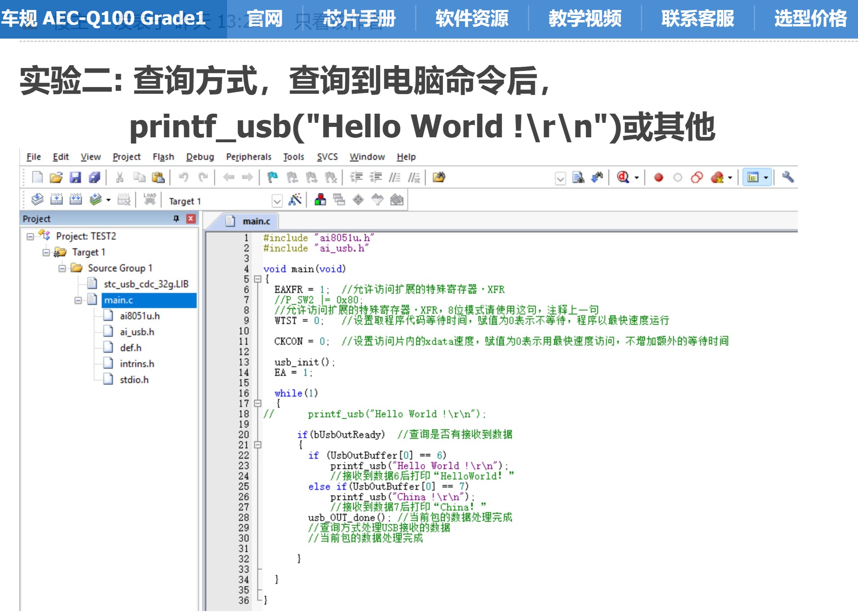The width and height of the screenshot is (858, 616).
Task: Save the current file via floppy icon
Action: point(75,178)
